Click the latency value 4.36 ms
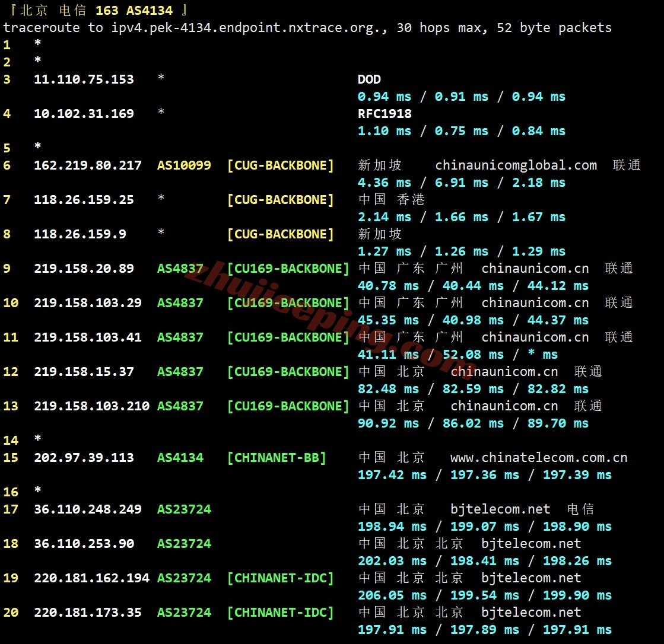The image size is (664, 644). tap(385, 183)
